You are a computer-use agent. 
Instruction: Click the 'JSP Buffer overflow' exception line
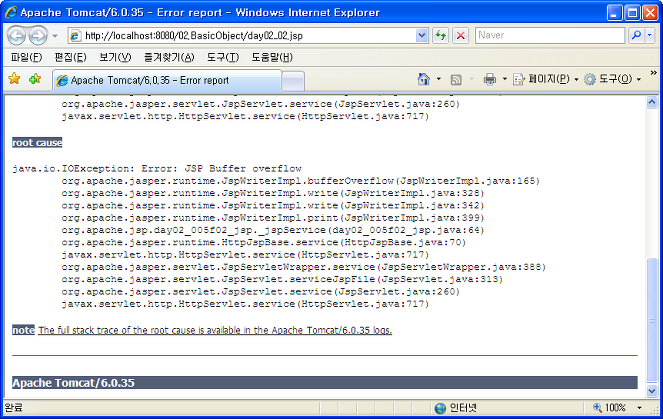point(157,168)
